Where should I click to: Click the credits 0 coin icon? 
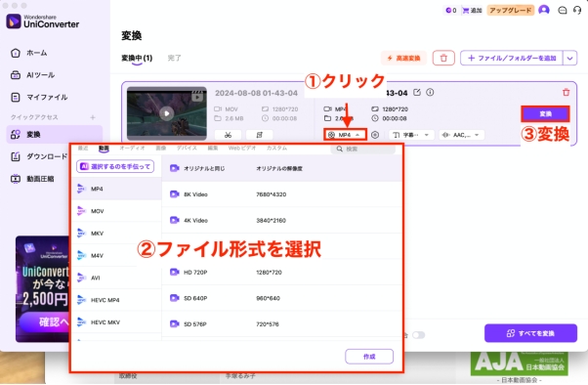click(450, 10)
